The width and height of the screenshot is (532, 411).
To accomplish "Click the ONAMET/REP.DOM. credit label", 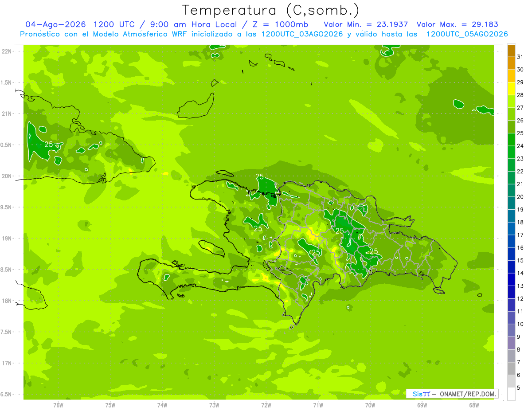I will click(467, 394).
